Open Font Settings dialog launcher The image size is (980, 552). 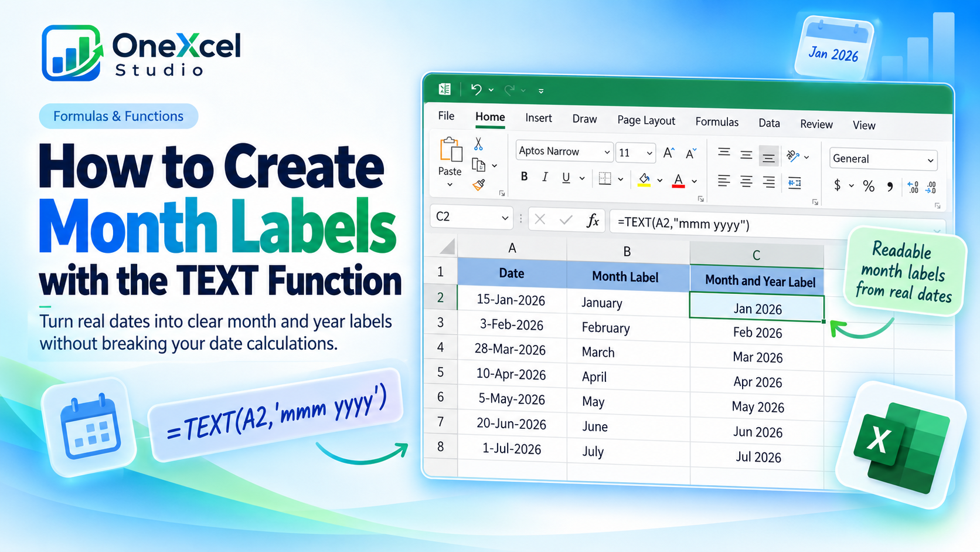(700, 199)
